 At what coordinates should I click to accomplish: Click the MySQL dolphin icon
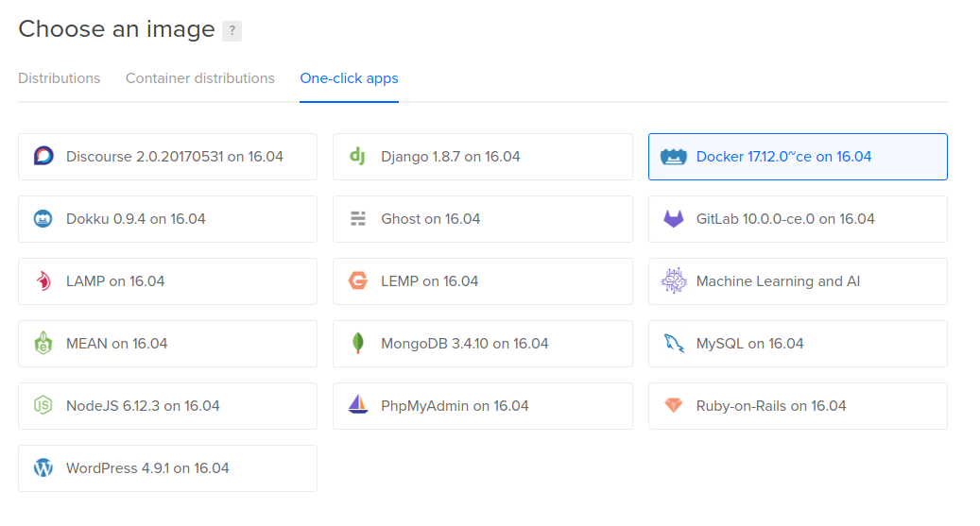(x=674, y=343)
